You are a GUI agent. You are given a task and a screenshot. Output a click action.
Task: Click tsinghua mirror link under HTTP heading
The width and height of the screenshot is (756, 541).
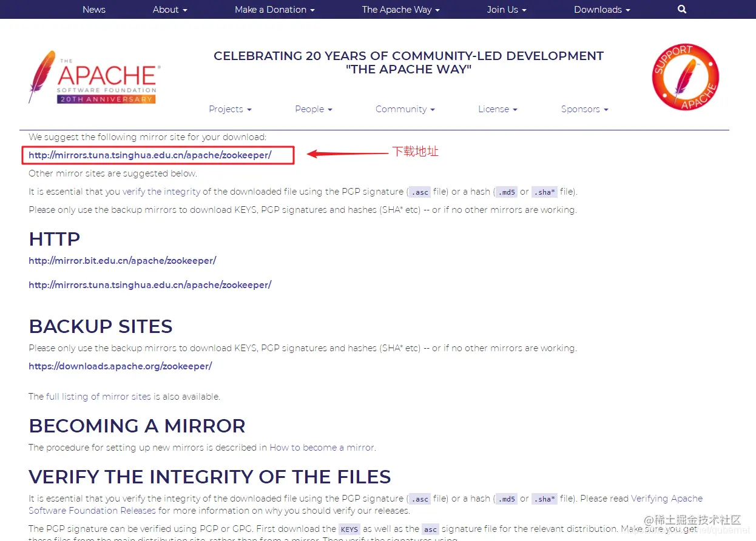tap(150, 285)
